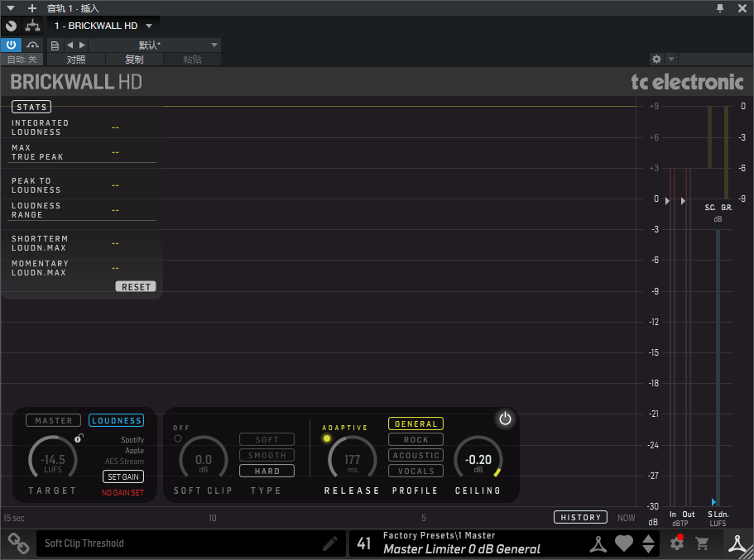Screen dimensions: 754x560
Task: Click NO GAIN SET status text
Action: [122, 493]
